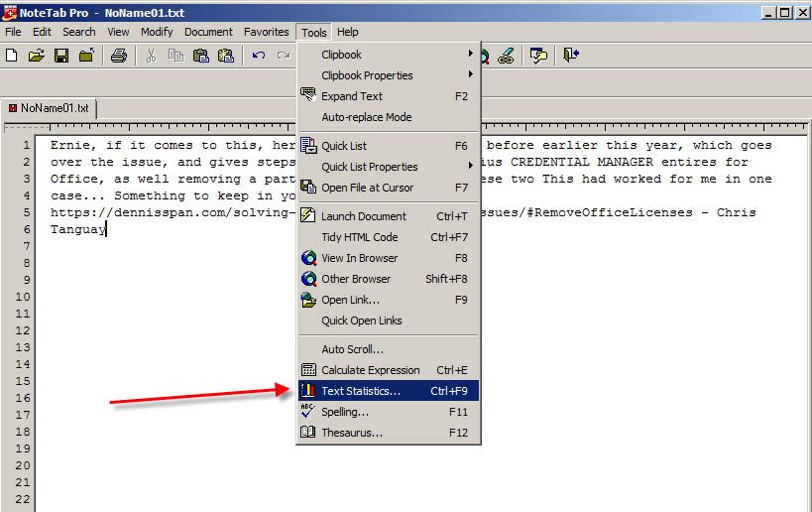Click the Open File at Cursor icon
The height and width of the screenshot is (512, 812).
click(308, 187)
